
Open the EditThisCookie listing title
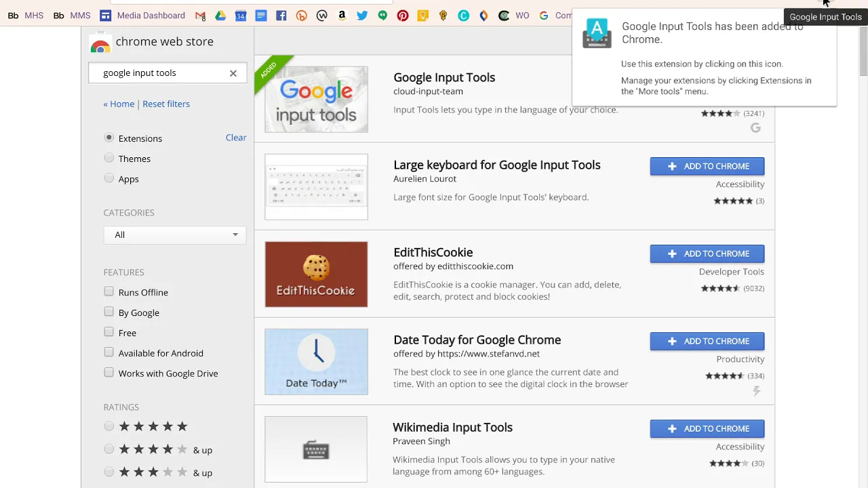433,252
